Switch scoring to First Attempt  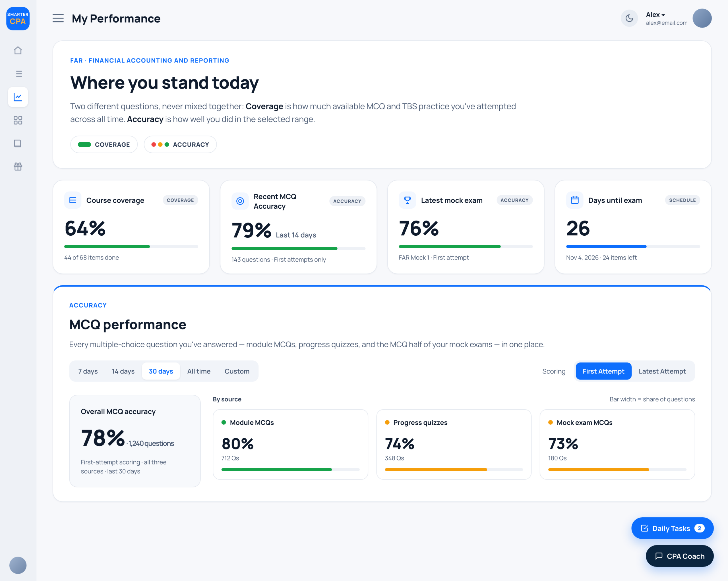(x=603, y=371)
